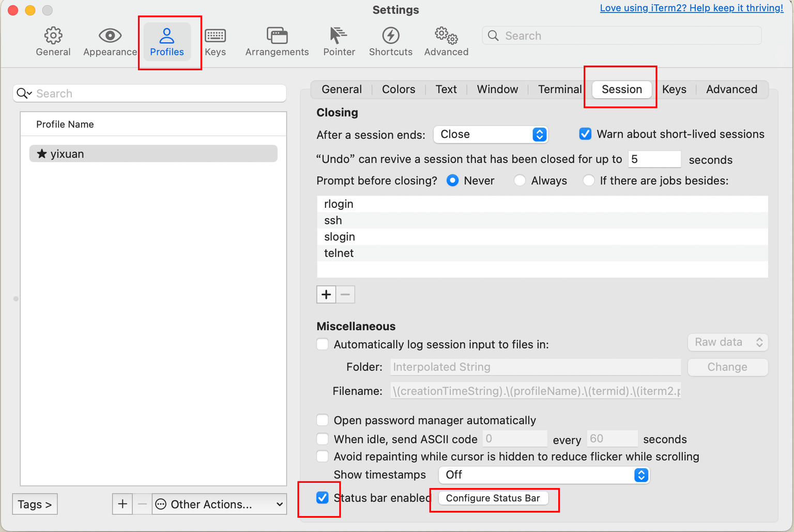The height and width of the screenshot is (532, 794).
Task: Open the Shortcuts lightning icon
Action: point(390,36)
